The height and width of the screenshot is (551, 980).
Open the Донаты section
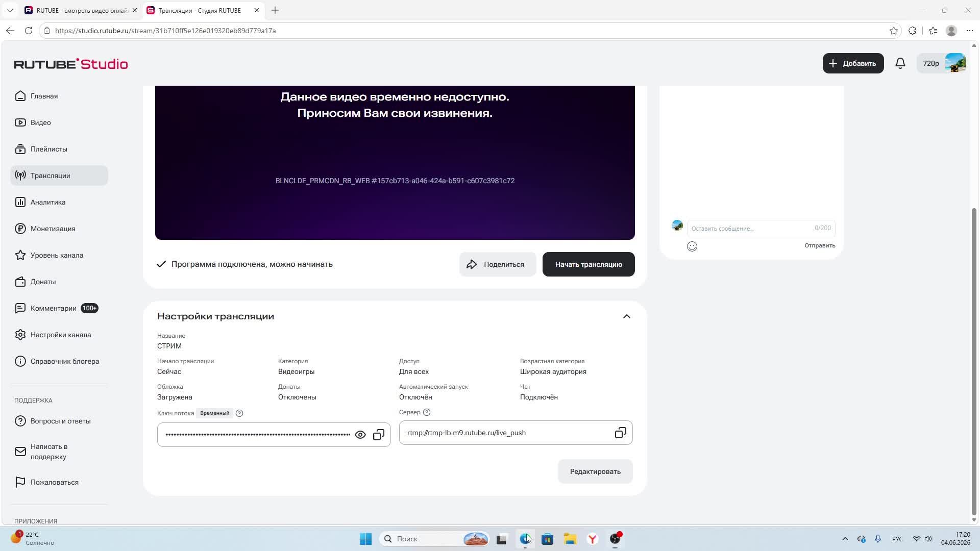(x=59, y=282)
